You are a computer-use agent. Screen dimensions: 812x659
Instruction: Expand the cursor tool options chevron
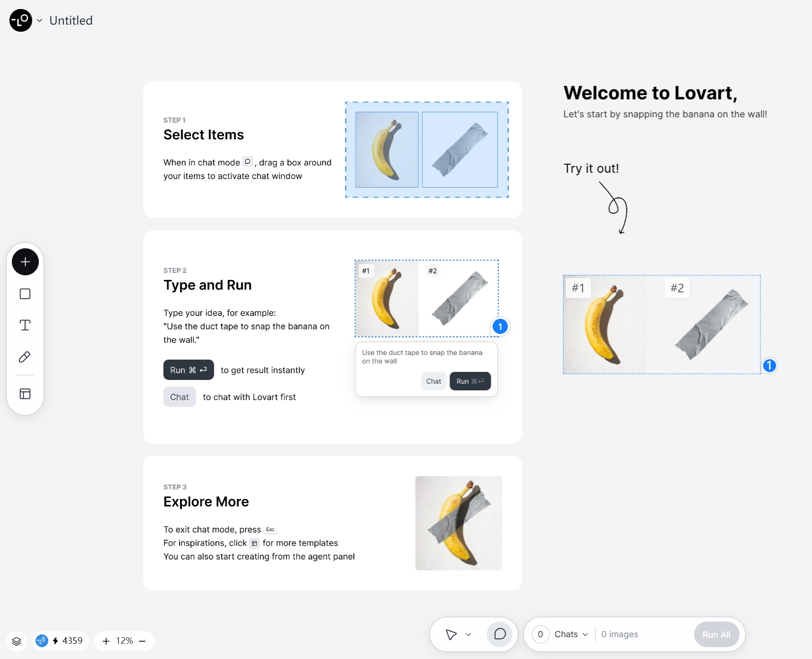click(468, 634)
